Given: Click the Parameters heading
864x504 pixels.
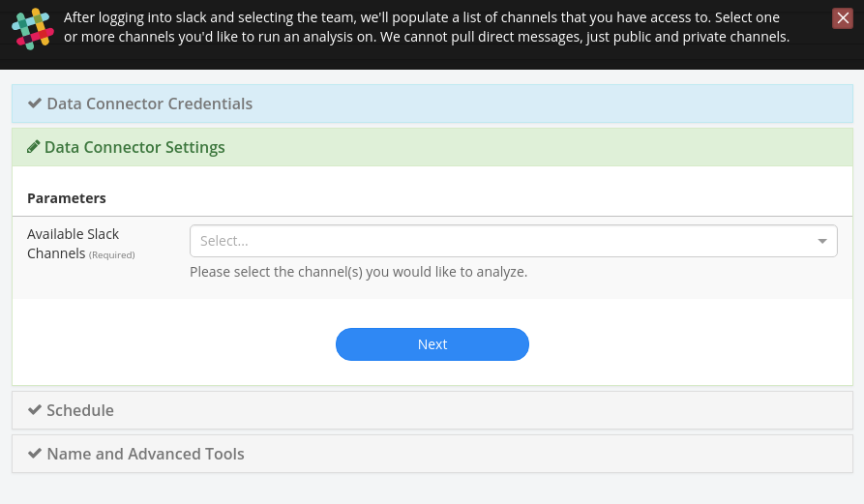Looking at the screenshot, I should point(66,198).
